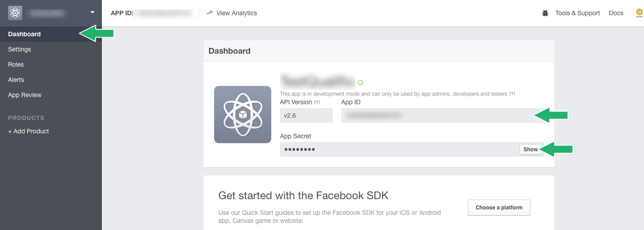
Task: Click the [?] help next to API Version
Action: coord(317,102)
